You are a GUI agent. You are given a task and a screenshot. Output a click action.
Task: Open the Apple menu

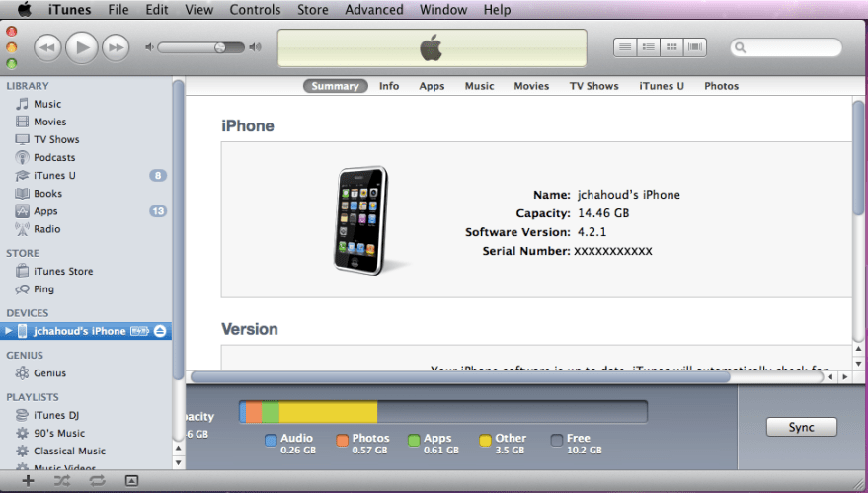coord(24,10)
